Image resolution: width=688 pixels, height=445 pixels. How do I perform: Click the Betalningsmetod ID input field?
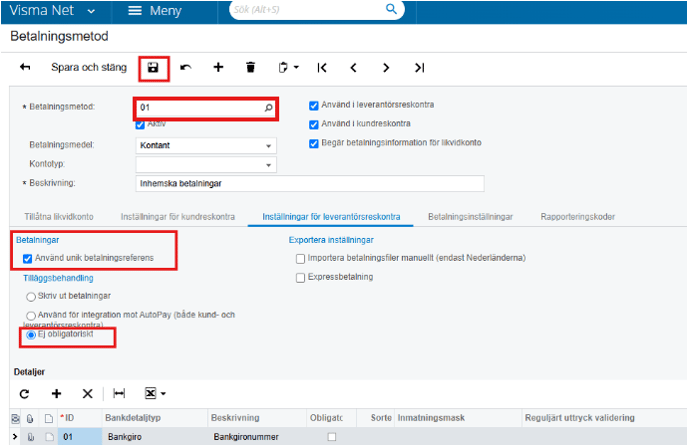200,108
